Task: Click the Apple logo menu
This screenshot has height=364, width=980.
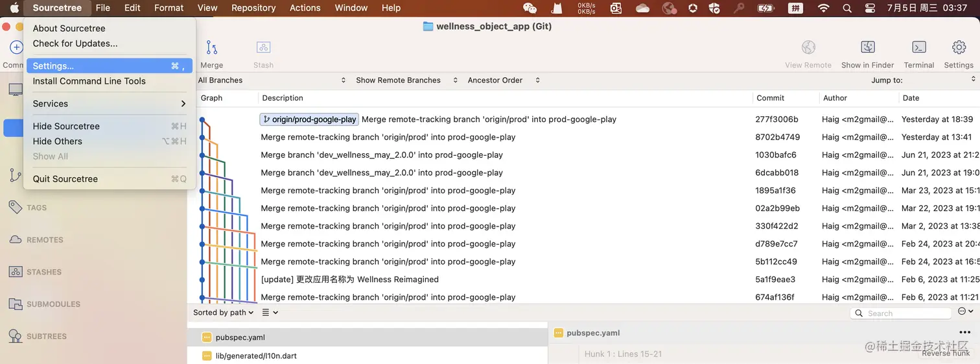Action: (14, 8)
